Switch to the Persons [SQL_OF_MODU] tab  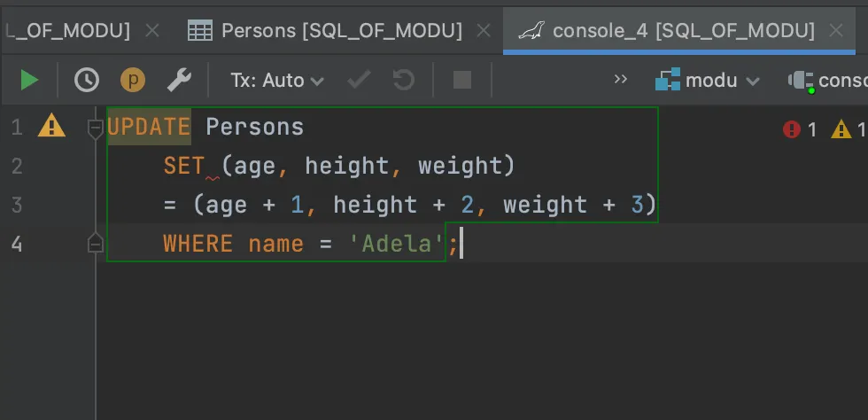[x=340, y=31]
